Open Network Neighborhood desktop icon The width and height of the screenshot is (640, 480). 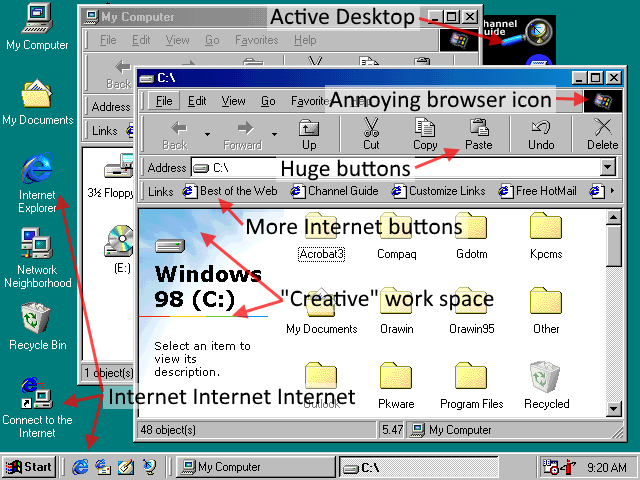37,258
